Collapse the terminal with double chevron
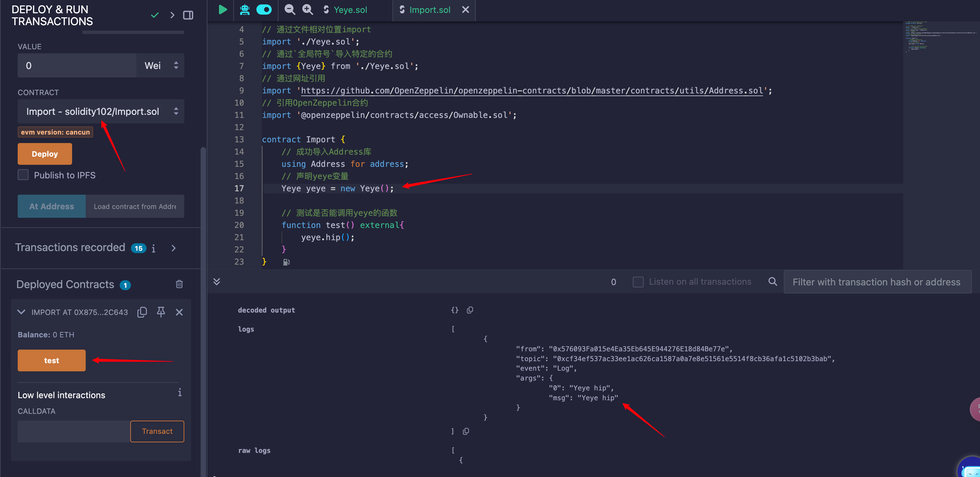The image size is (980, 477). [217, 282]
